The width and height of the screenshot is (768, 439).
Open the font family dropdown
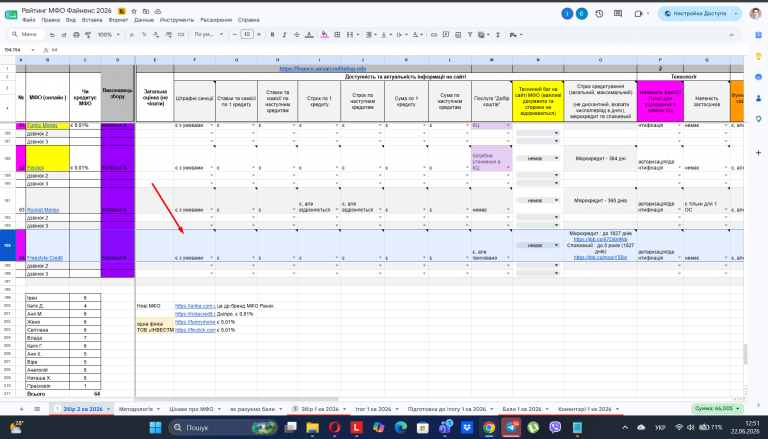coord(209,35)
